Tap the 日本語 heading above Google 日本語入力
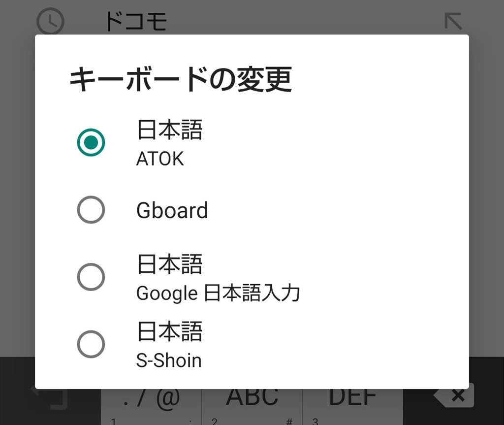Screen dimensions: 504x425 tap(169, 264)
